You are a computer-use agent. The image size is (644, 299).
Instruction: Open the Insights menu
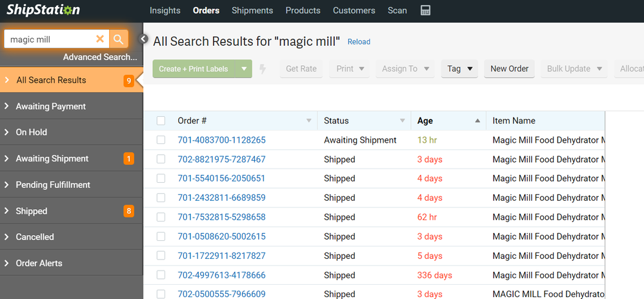click(165, 10)
